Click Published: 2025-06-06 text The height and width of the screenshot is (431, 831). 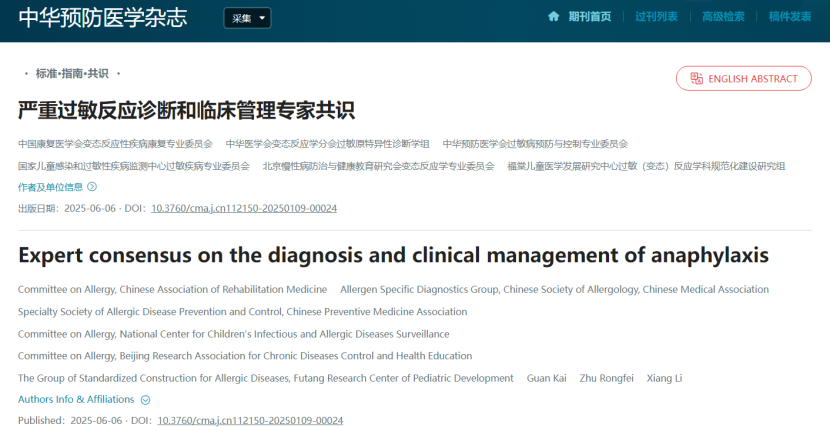tap(70, 420)
